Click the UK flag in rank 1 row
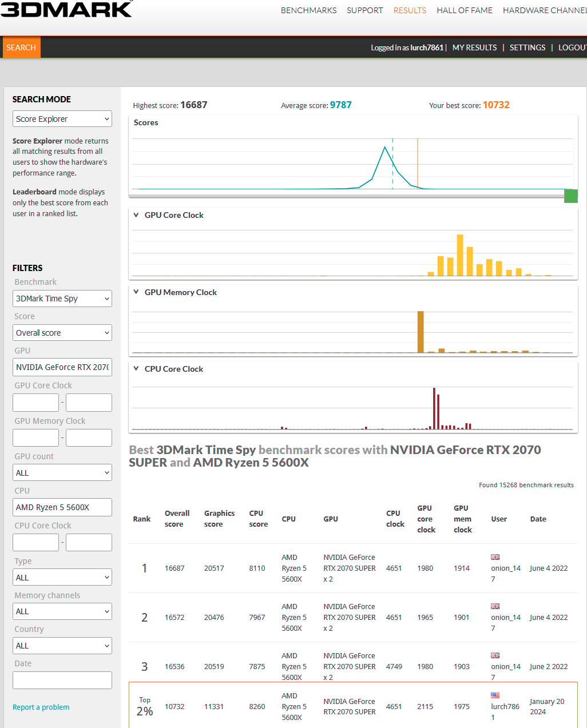This screenshot has height=728, width=587. (x=495, y=557)
